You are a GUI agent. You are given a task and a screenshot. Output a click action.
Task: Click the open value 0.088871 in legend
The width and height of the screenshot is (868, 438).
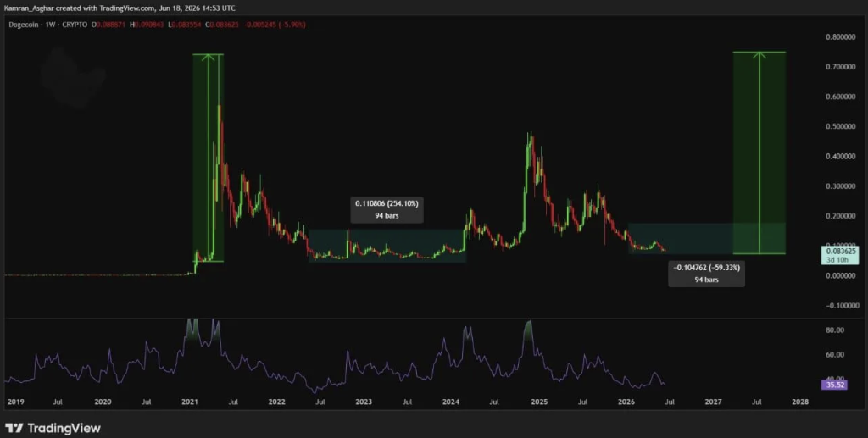click(x=109, y=25)
